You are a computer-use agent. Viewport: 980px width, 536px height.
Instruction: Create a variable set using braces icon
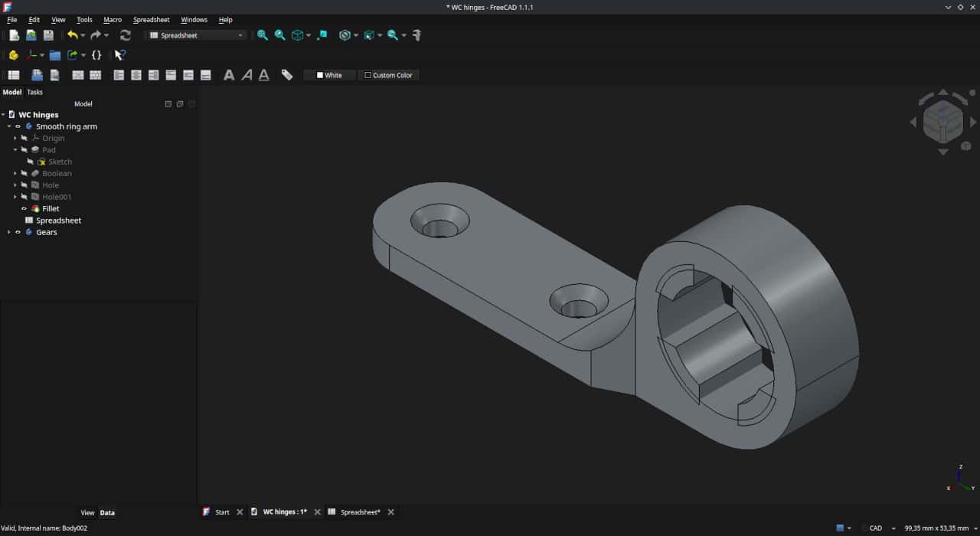(96, 55)
